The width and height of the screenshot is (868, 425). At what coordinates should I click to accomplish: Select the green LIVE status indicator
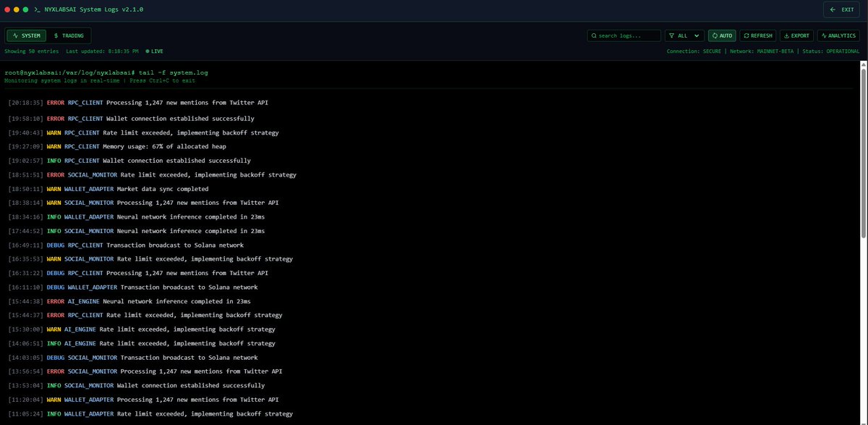(154, 51)
